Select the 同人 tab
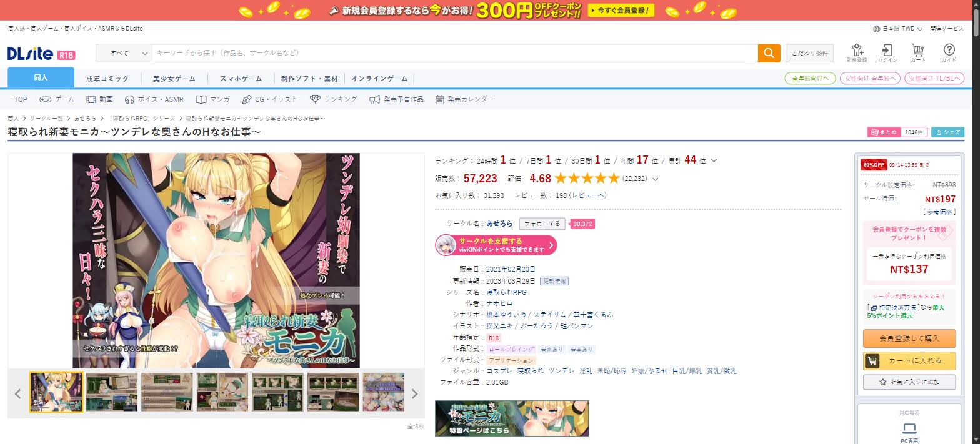Screen dimensions: 980x444 point(41,77)
